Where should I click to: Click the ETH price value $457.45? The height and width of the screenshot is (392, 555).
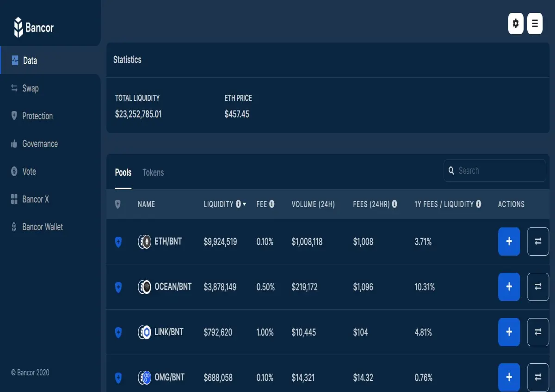pyautogui.click(x=237, y=114)
